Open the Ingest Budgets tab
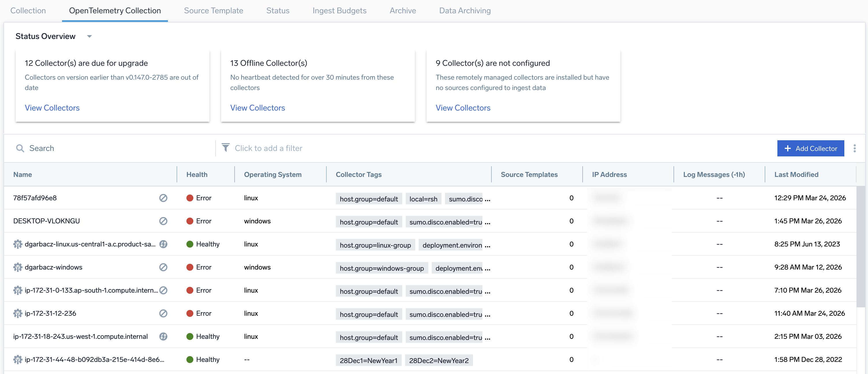The width and height of the screenshot is (868, 374). pos(339,10)
